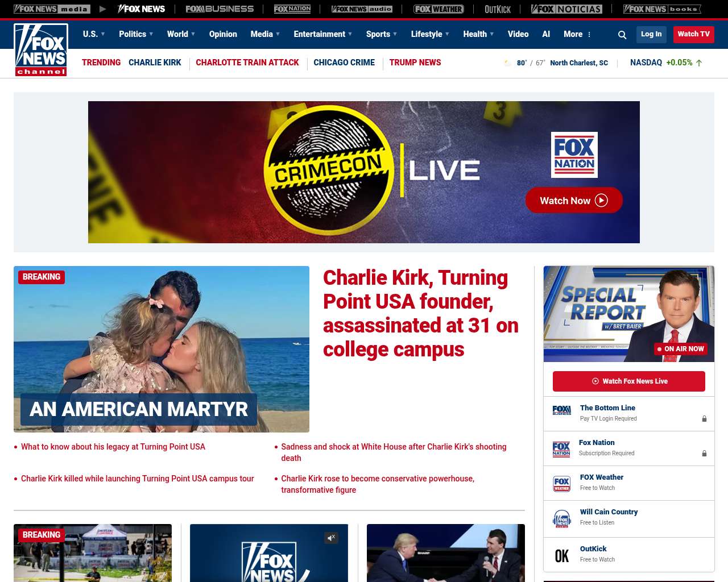Go to the Video section

(x=518, y=34)
